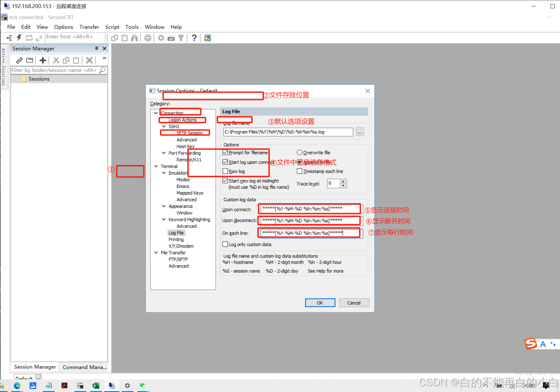The width and height of the screenshot is (560, 392).
Task: Increase Trace level with up arrow
Action: [343, 181]
